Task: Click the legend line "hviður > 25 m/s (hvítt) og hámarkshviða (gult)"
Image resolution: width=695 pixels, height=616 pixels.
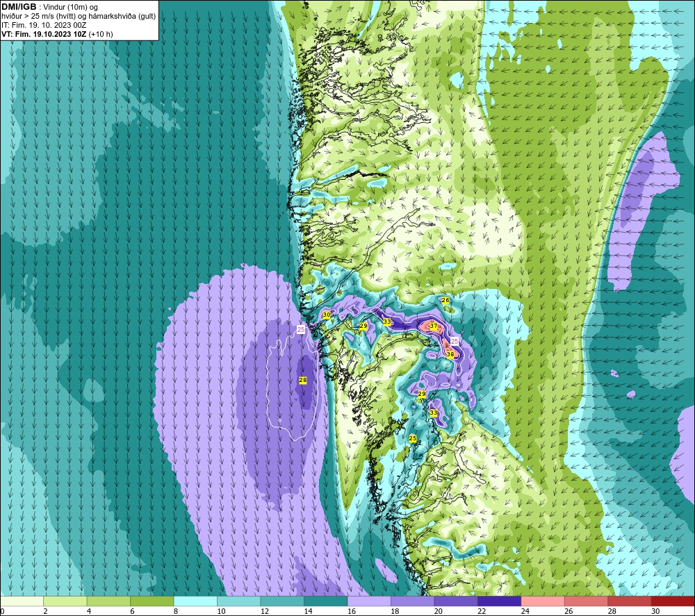Action: [x=79, y=17]
